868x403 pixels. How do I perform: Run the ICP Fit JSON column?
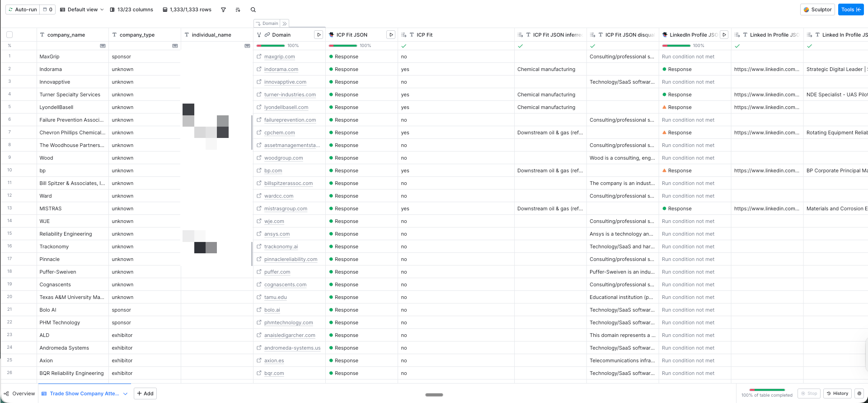pos(391,35)
